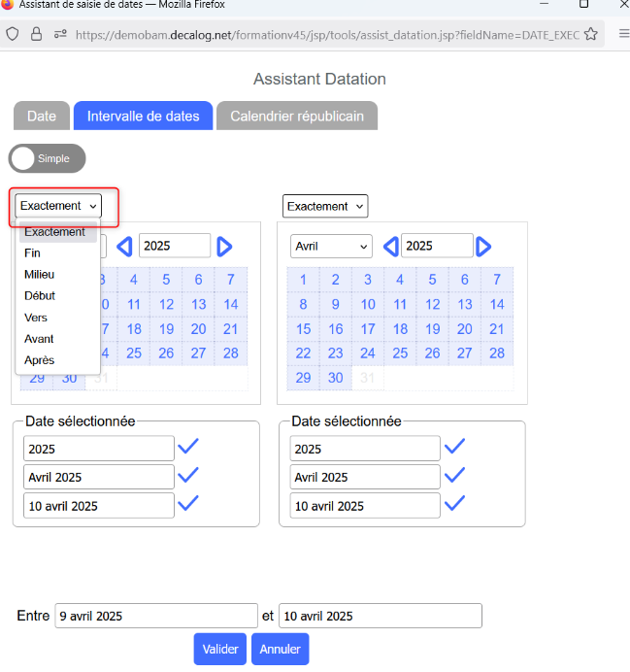Expand the 'Avril' month dropdown

[x=330, y=247]
